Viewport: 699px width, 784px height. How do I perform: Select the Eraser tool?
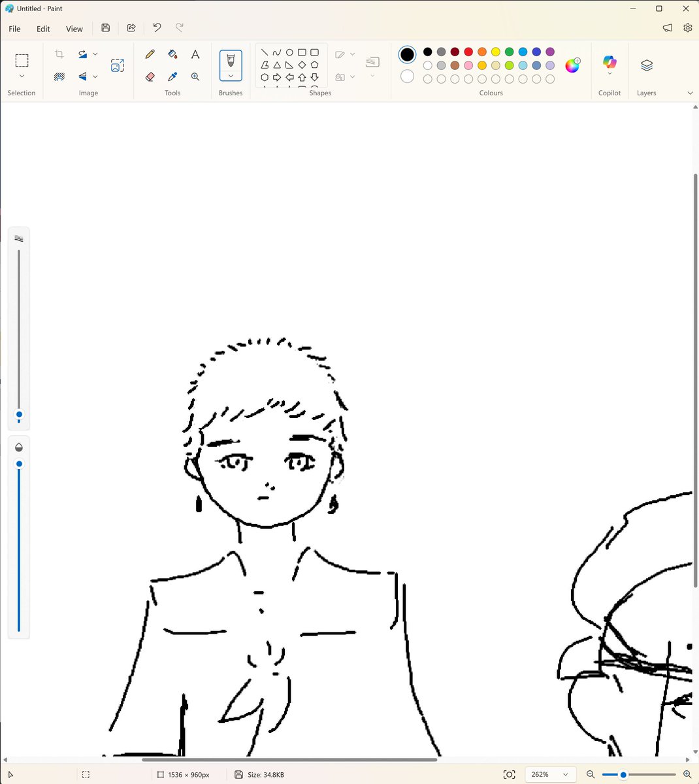click(150, 76)
